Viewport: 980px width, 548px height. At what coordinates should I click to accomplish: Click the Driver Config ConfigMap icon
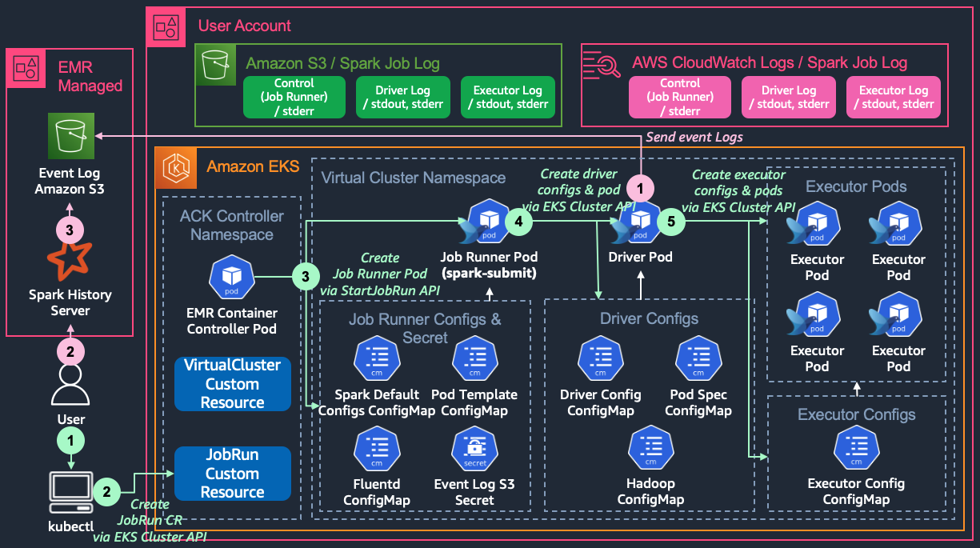point(601,360)
